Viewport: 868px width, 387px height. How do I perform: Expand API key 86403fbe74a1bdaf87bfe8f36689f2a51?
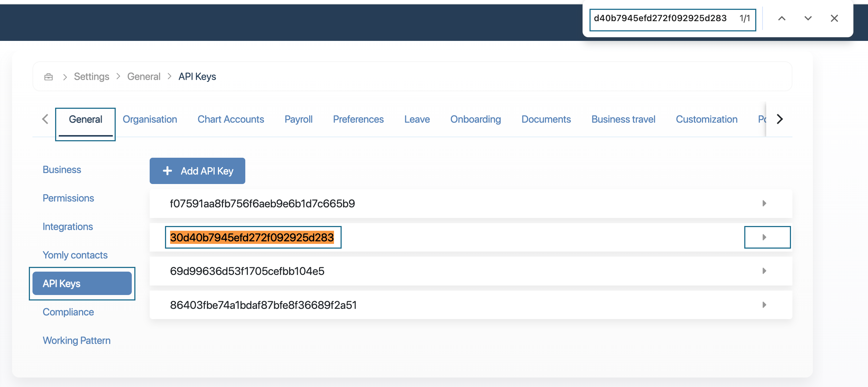(x=764, y=305)
